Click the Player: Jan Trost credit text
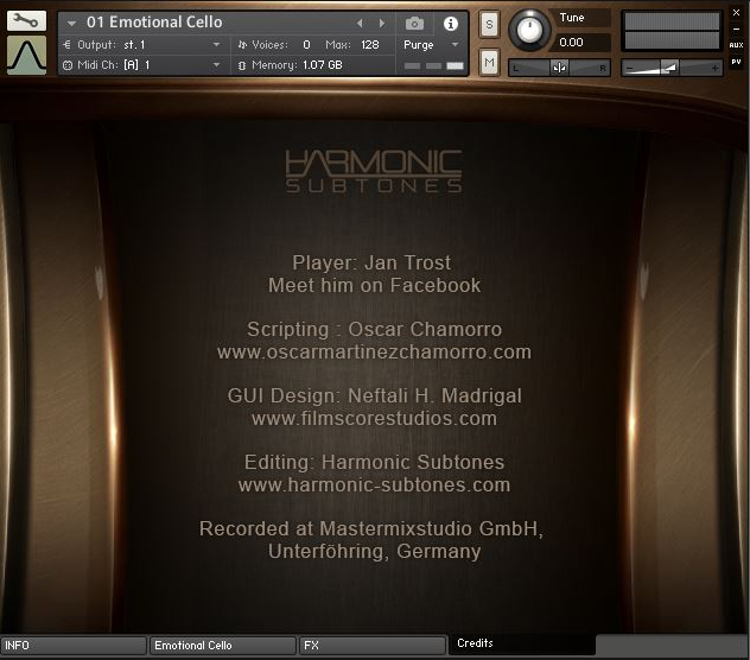Screen dimensions: 750x660 click(372, 263)
